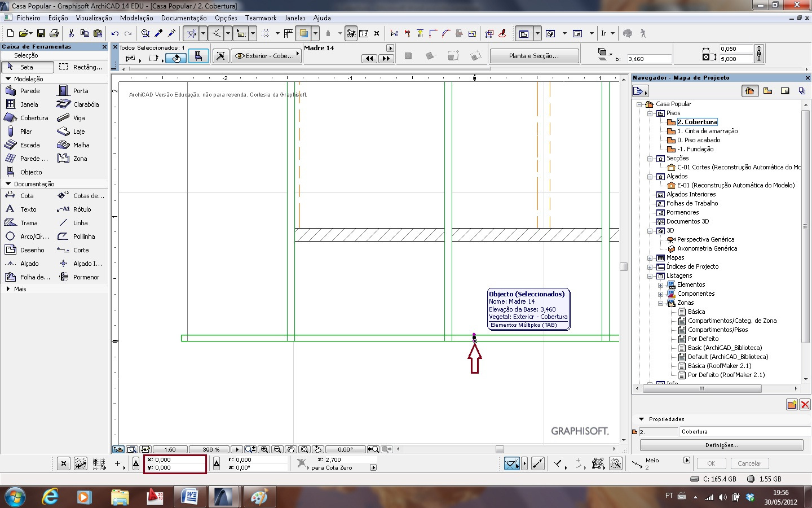812x508 pixels.
Task: Undo the last action
Action: 115,34
